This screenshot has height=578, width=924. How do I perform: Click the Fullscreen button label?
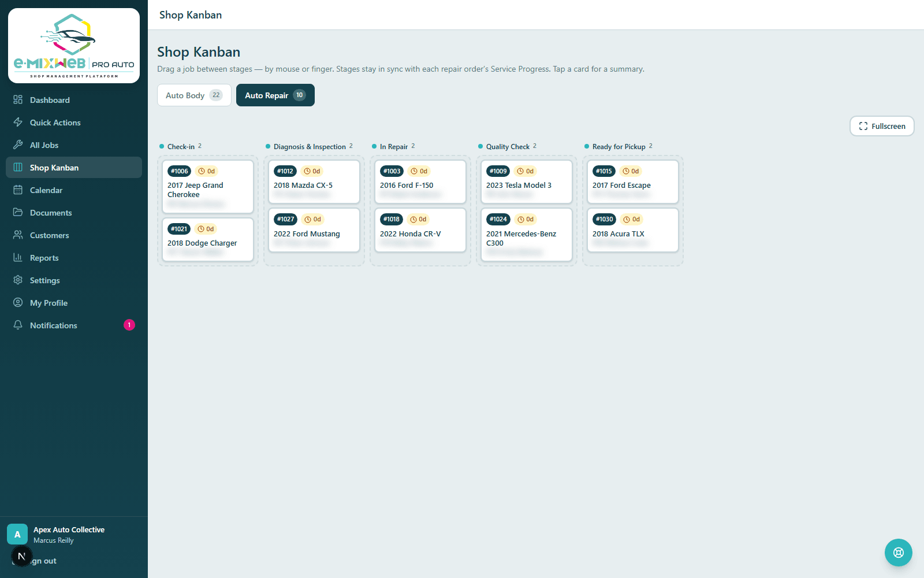(888, 126)
